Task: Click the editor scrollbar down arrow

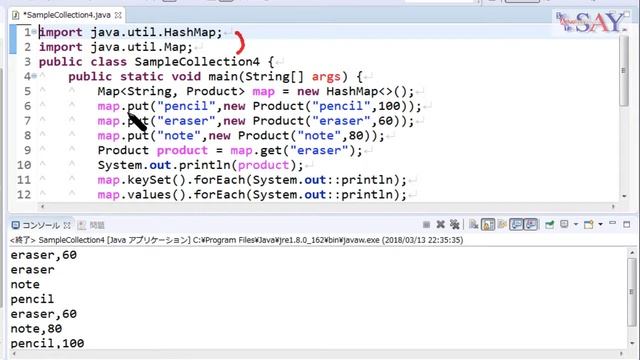Action: click(624, 196)
